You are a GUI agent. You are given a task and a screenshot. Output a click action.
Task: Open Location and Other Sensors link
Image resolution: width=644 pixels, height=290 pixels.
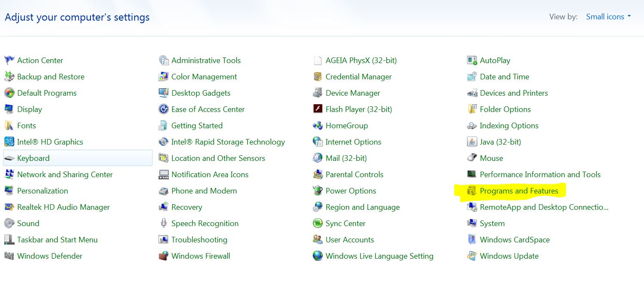click(x=218, y=158)
